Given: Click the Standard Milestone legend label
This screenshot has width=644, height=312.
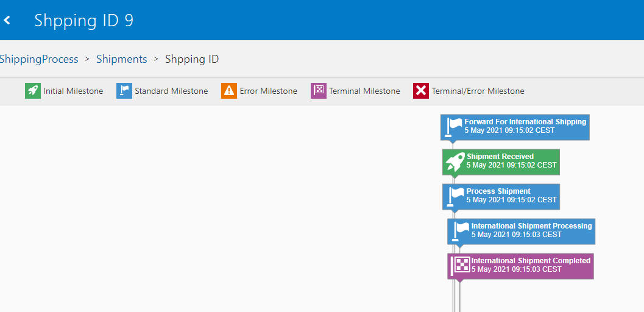Looking at the screenshot, I should (x=171, y=91).
